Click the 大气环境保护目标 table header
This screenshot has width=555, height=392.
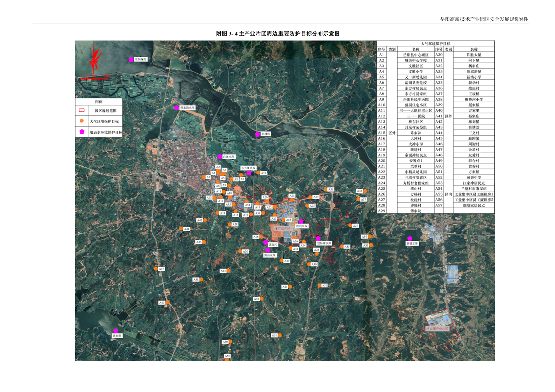pyautogui.click(x=435, y=44)
